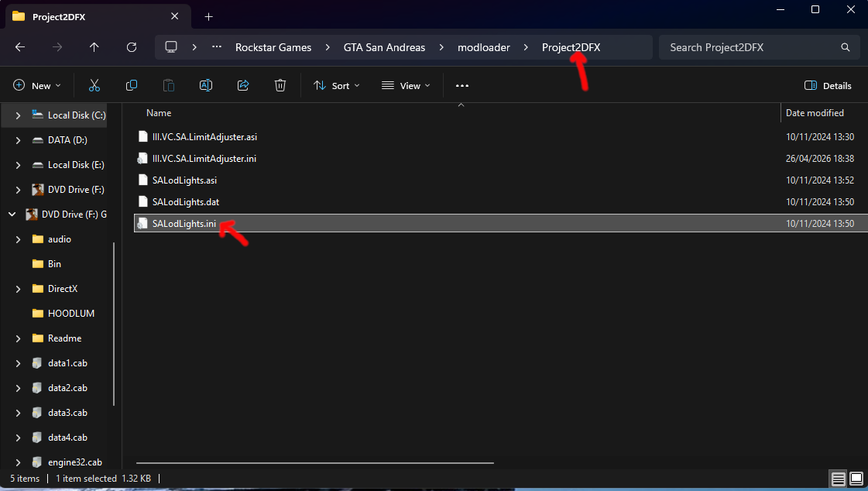Go back with the back arrow

click(x=20, y=47)
